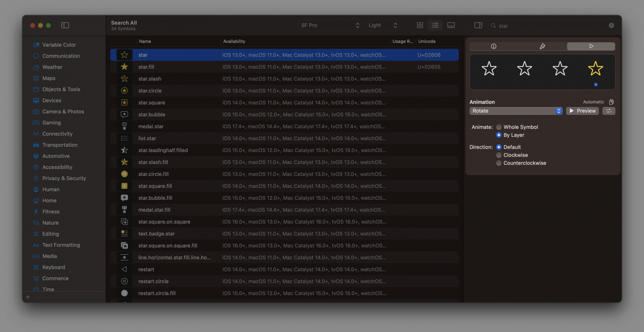Open the rendering paintbrush inspector tab
This screenshot has height=332, width=644.
click(542, 46)
